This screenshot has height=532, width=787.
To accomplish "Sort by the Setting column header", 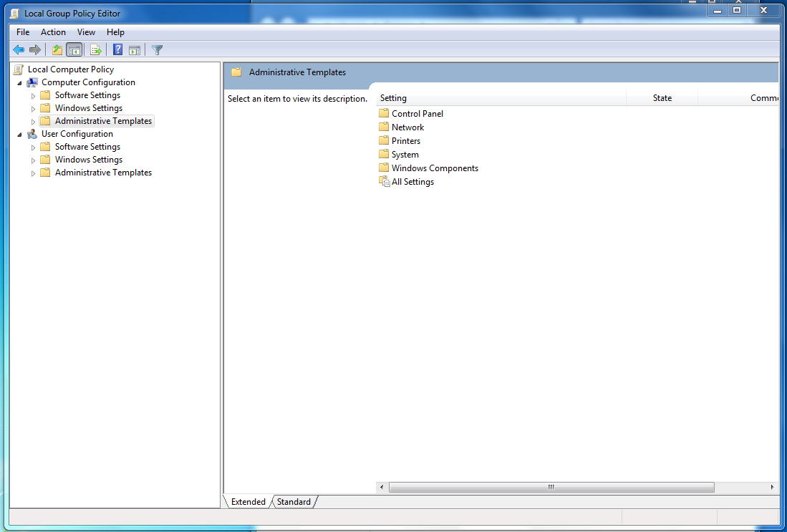I will coord(501,98).
